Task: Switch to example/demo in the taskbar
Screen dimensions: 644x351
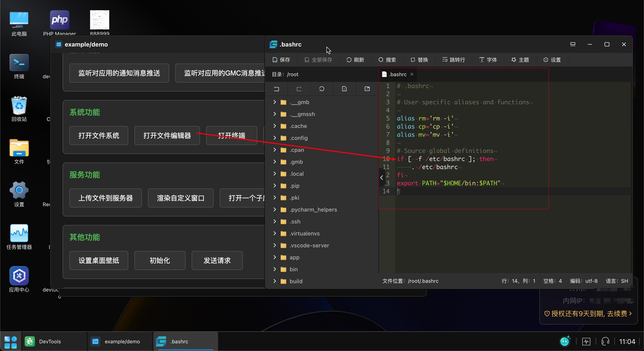Action: click(x=120, y=341)
